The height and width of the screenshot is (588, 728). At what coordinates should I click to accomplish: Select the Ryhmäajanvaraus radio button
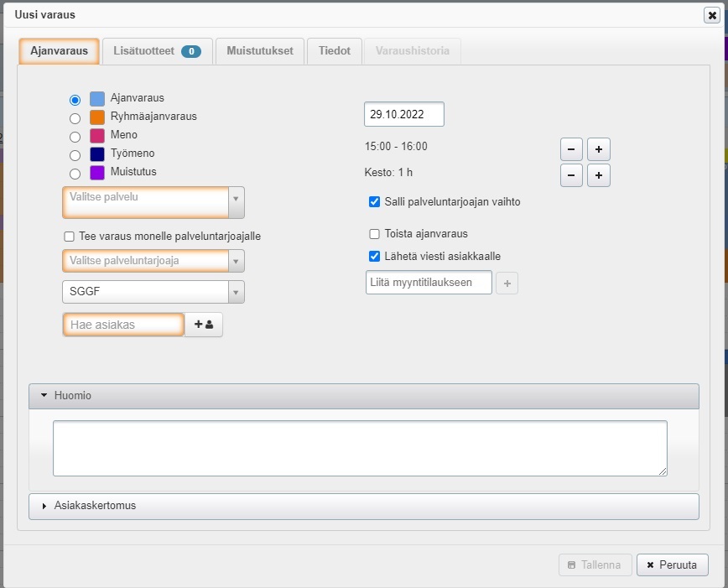click(75, 118)
